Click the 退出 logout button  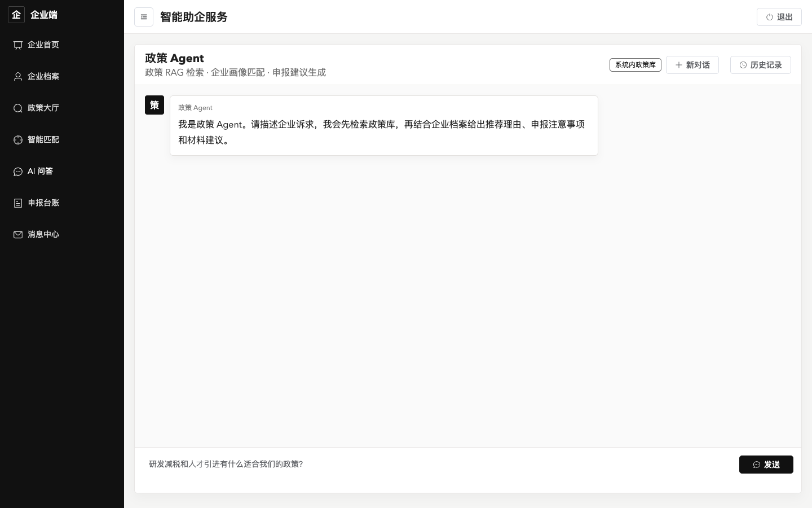pyautogui.click(x=779, y=17)
